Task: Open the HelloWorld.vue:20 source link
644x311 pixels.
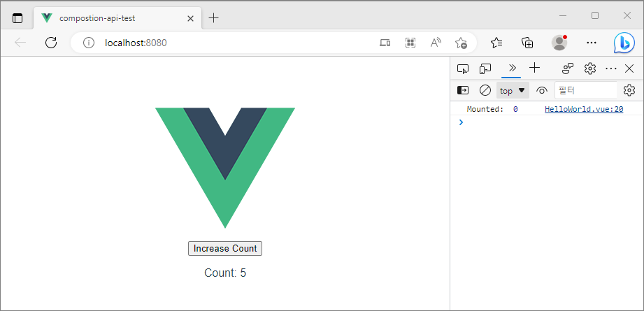Action: click(x=584, y=109)
